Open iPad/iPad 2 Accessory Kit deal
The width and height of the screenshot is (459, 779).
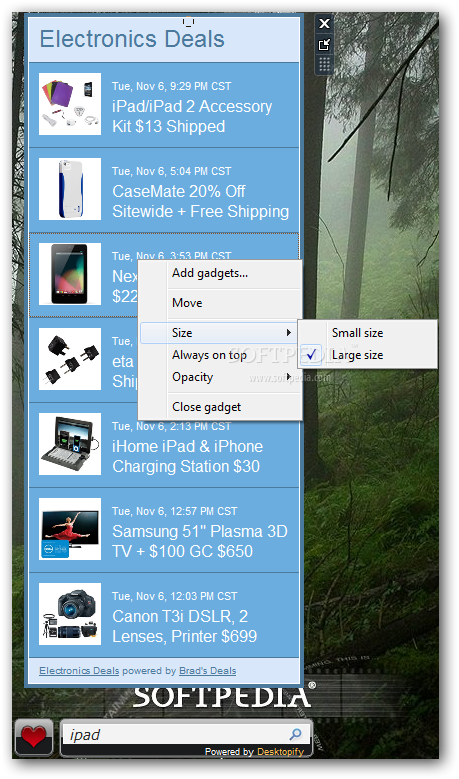[x=192, y=116]
